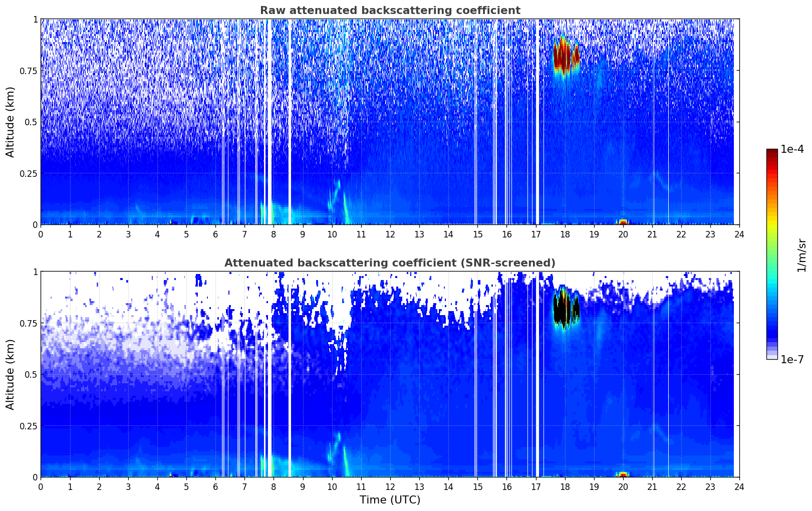The image size is (812, 511).
Task: Click the near-surface red spot at 20 UTC, top plot
Action: (x=622, y=221)
